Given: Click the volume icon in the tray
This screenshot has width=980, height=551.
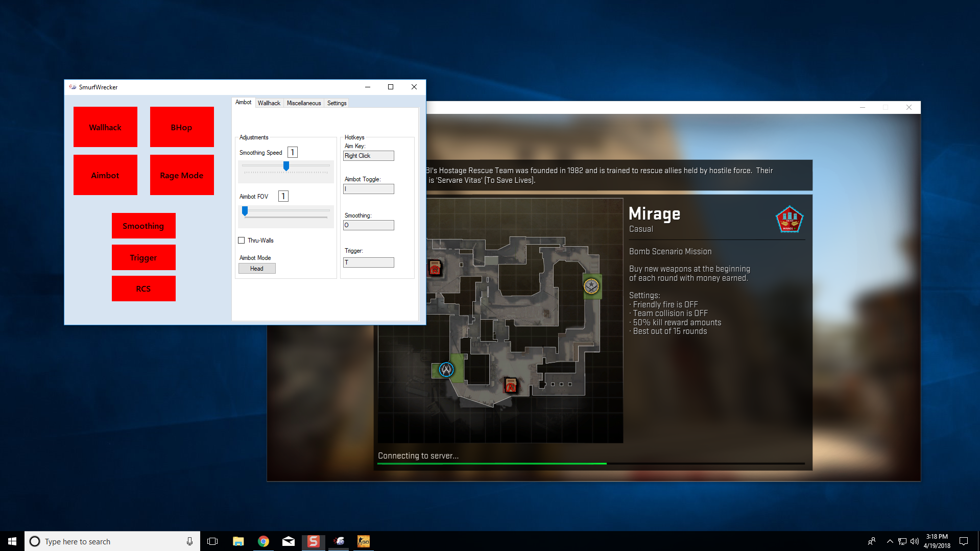Looking at the screenshot, I should (x=915, y=541).
